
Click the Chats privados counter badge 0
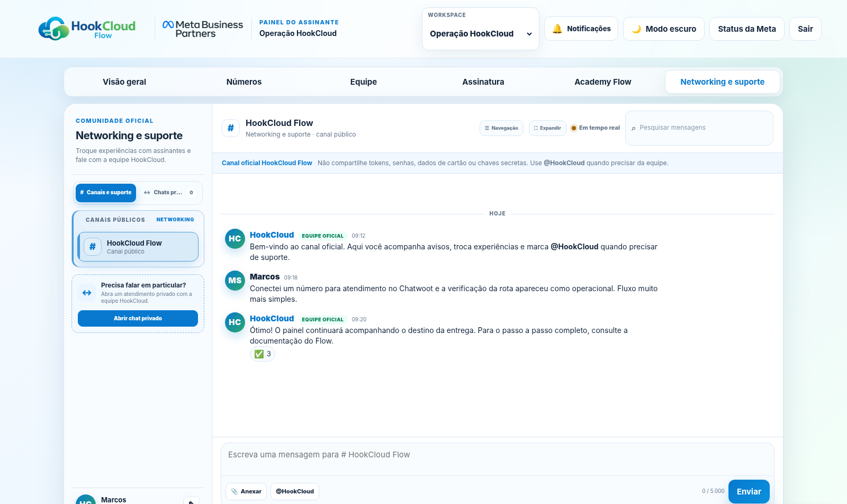coord(191,193)
